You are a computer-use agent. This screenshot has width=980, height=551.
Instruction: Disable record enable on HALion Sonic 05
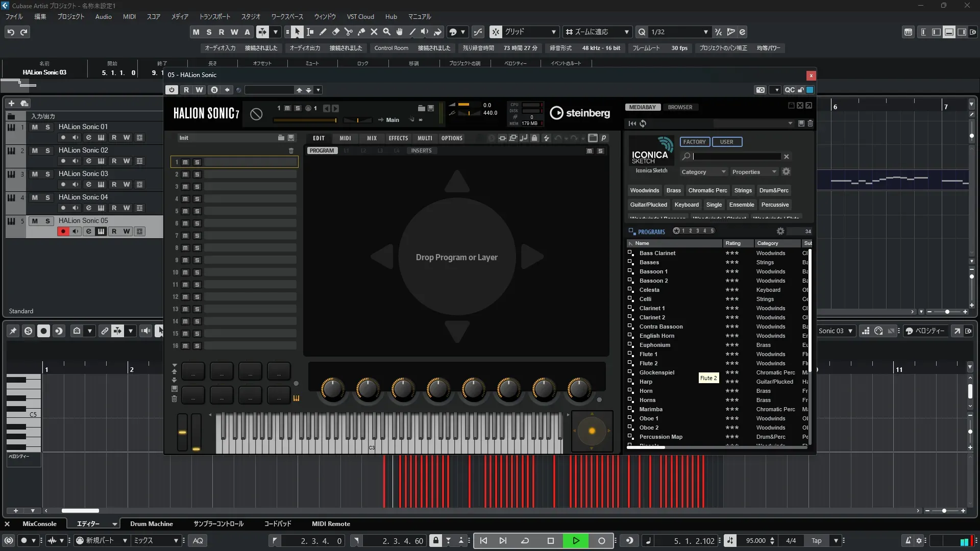click(63, 232)
